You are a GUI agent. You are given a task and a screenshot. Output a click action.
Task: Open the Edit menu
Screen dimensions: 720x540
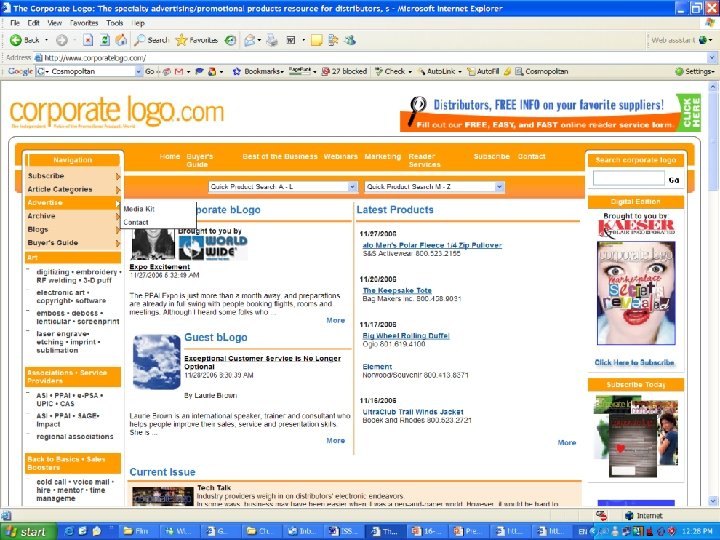pyautogui.click(x=33, y=23)
